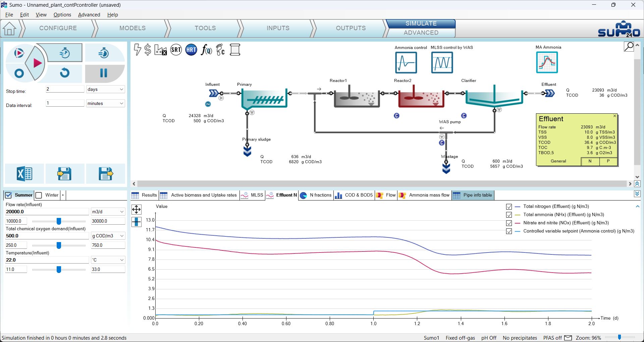Add a new scenario with plus button

pos(63,195)
